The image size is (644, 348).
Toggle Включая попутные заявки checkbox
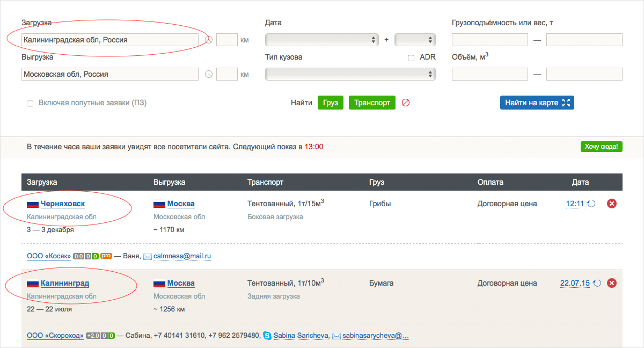tap(30, 103)
